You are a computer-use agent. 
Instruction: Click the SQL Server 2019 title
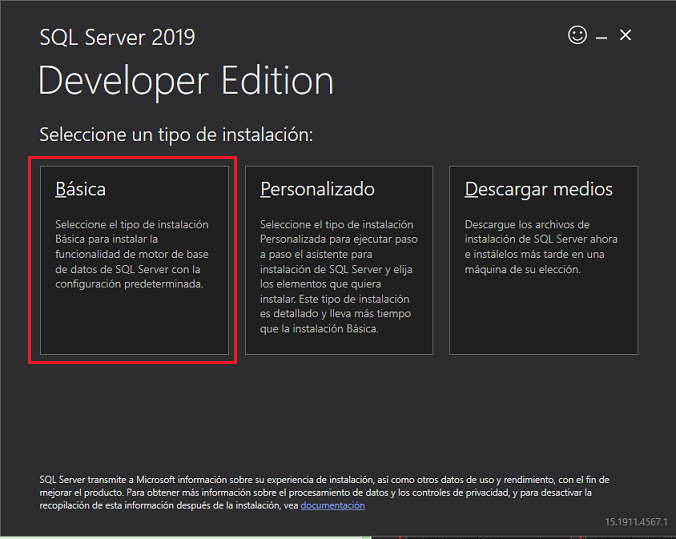117,37
